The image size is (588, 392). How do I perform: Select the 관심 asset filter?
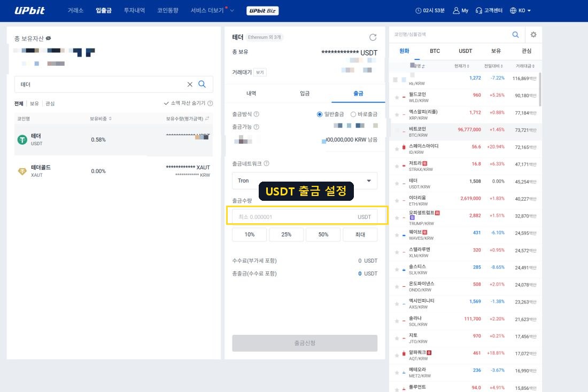[x=50, y=104]
